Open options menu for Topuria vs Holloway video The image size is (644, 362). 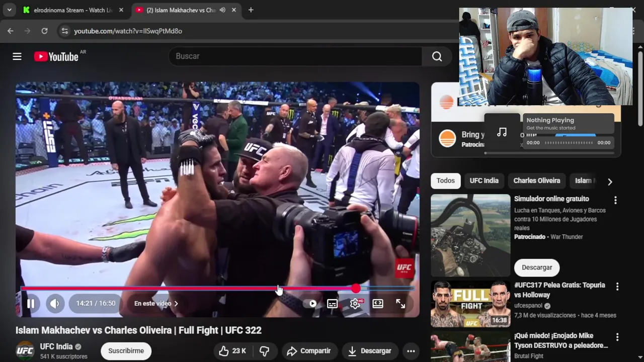(x=617, y=286)
